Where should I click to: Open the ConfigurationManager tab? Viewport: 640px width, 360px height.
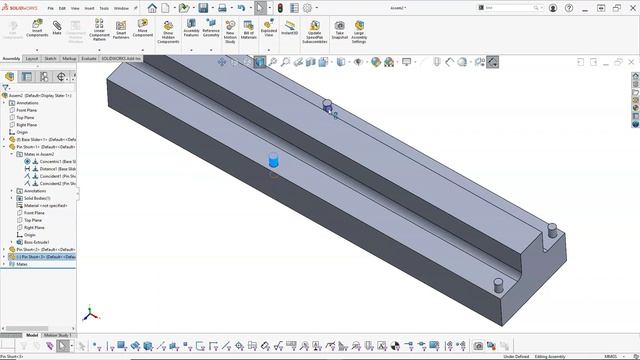(44, 76)
